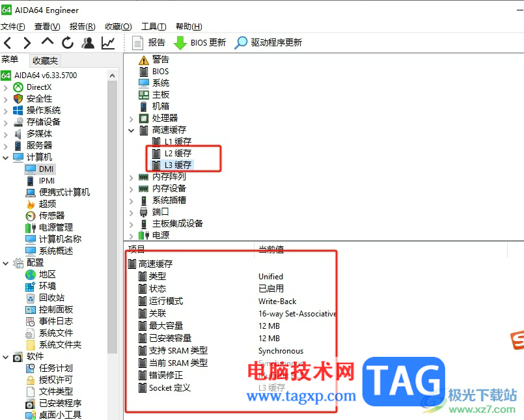The height and width of the screenshot is (420, 524).
Task: Open 已安装程序 icon
Action: [31, 404]
